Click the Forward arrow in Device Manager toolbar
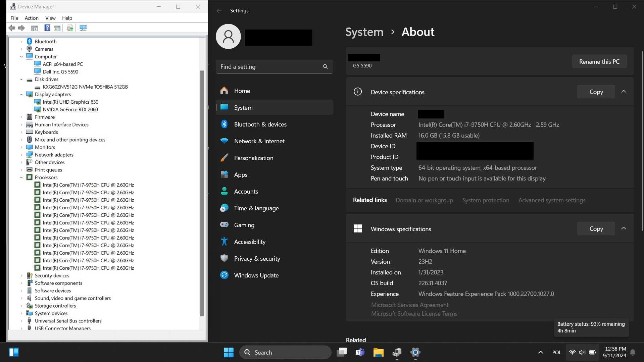644x362 pixels. [x=21, y=28]
